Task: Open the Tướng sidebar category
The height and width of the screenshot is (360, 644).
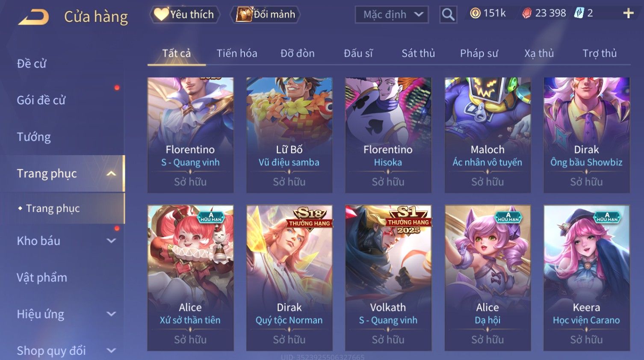Action: (x=34, y=137)
